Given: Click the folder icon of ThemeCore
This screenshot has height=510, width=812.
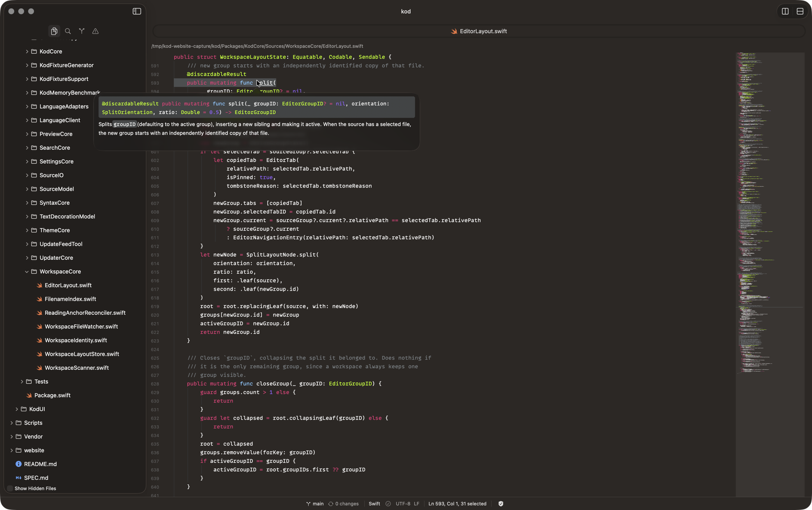Looking at the screenshot, I should [34, 230].
